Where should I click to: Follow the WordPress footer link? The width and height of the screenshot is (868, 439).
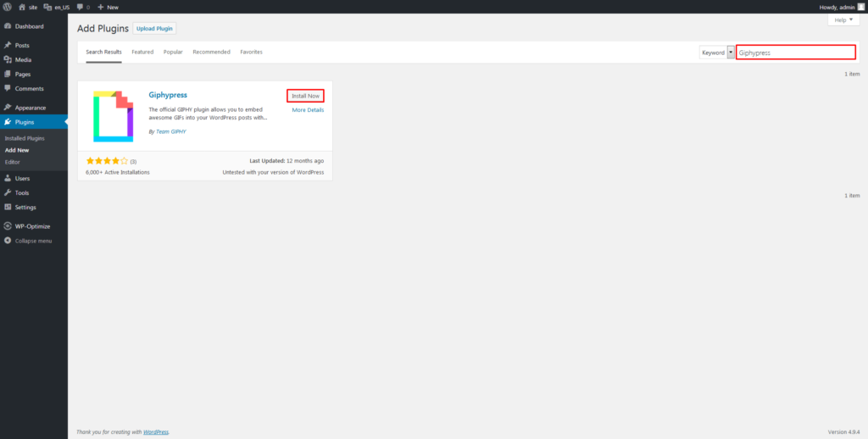tap(156, 432)
